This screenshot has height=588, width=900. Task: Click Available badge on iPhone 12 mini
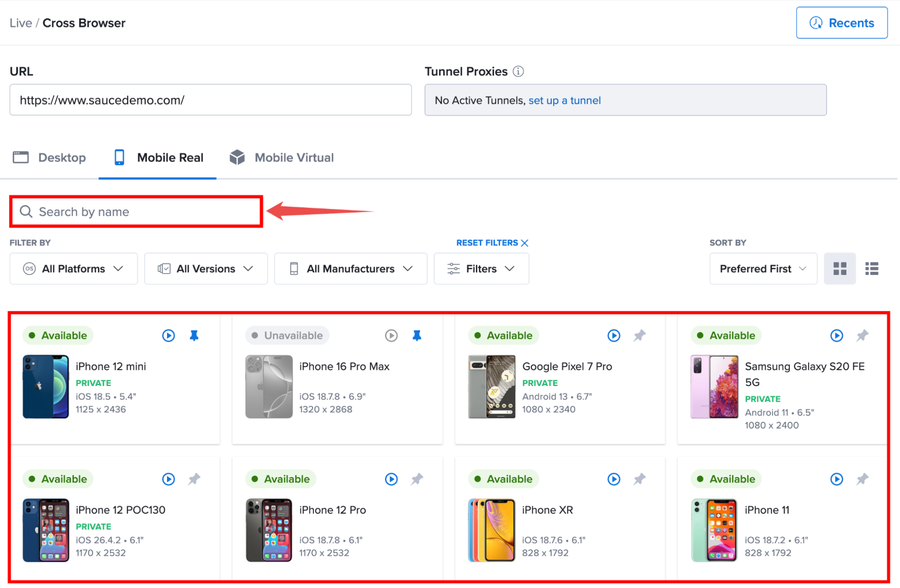58,336
